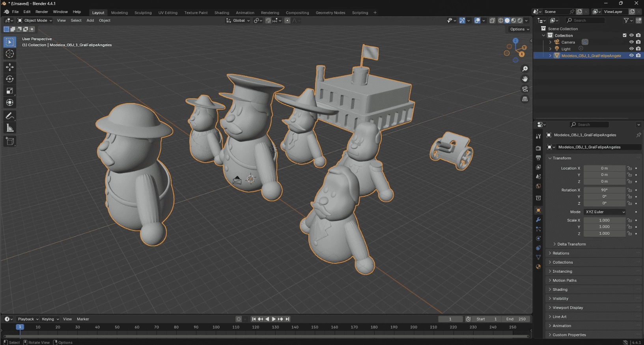Click the Scale X value slider
644x345 pixels.
(604, 220)
